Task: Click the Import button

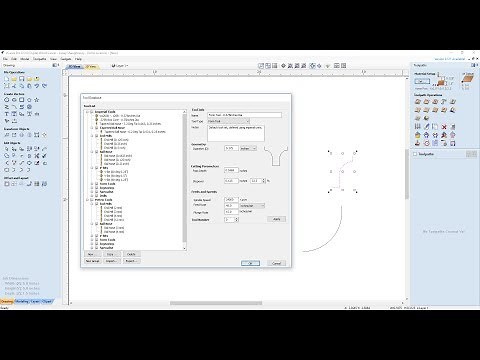Action: point(112,261)
